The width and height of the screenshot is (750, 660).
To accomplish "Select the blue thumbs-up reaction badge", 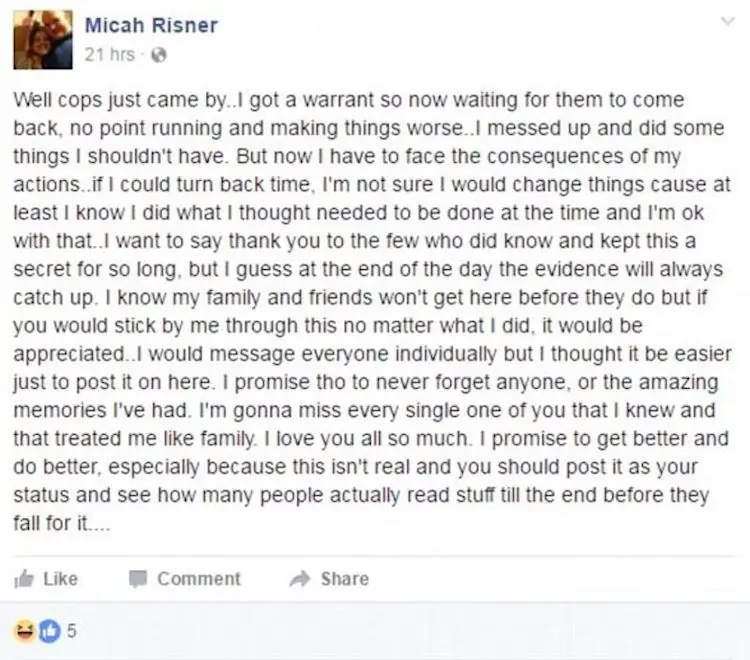I will tap(50, 630).
